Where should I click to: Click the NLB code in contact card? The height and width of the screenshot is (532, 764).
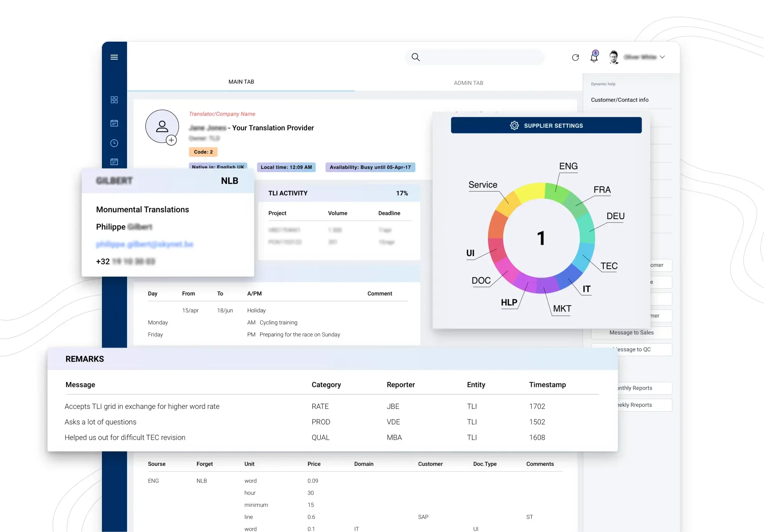230,181
